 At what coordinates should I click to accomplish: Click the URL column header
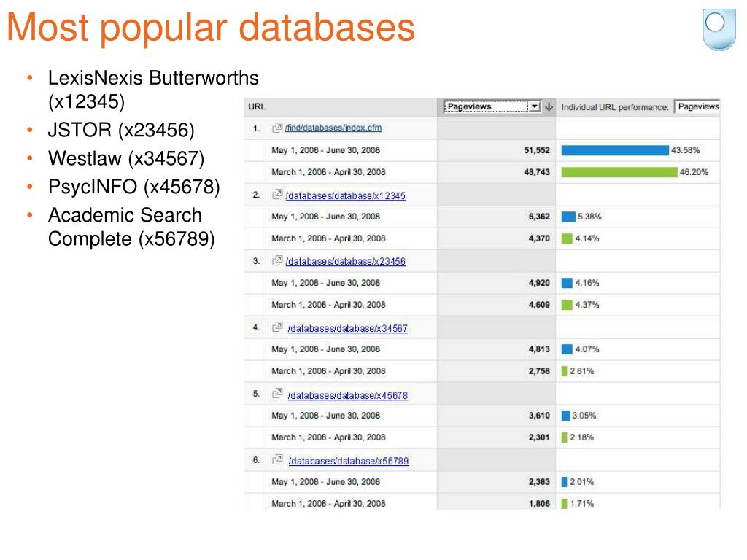pyautogui.click(x=257, y=106)
